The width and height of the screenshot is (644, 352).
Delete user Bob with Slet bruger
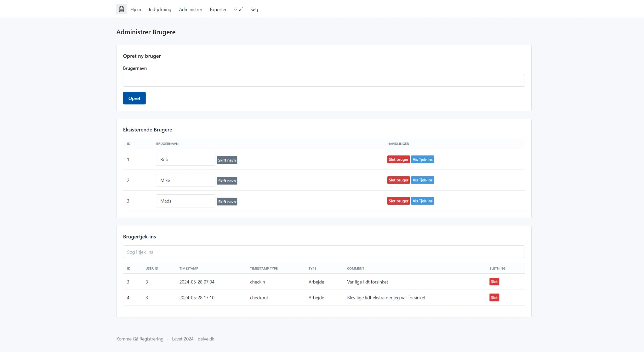click(398, 159)
